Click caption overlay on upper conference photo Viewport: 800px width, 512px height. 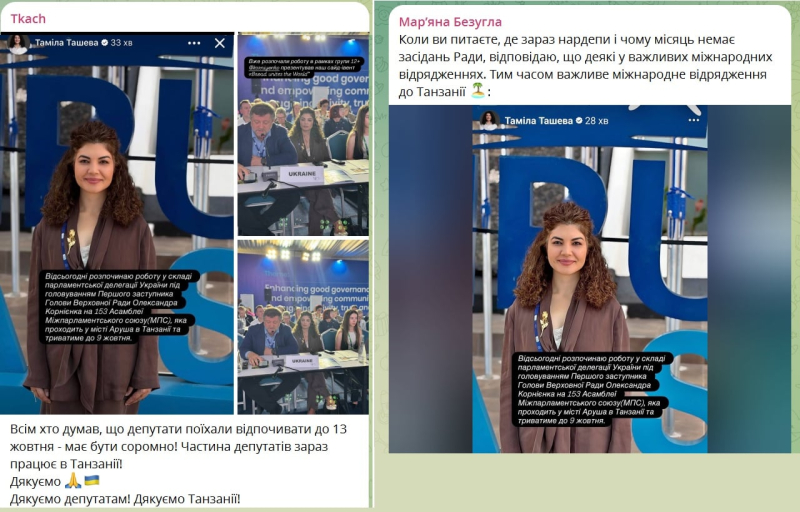303,67
